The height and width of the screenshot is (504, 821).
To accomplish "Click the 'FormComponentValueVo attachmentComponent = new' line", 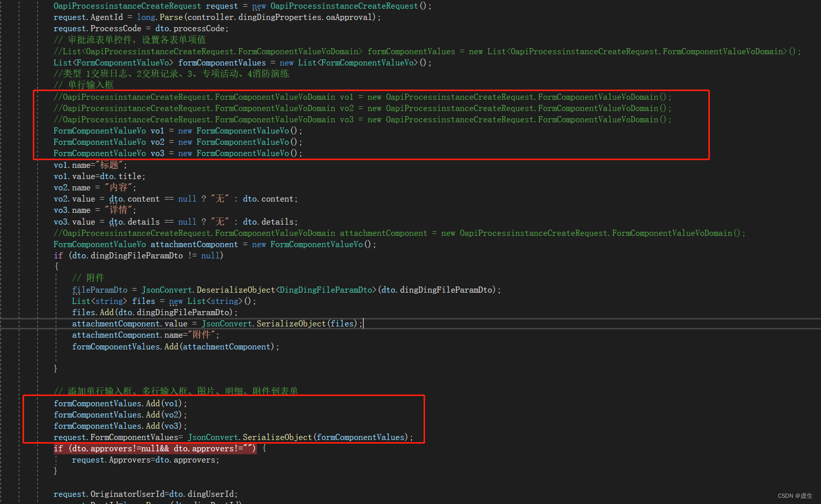I will 215,245.
